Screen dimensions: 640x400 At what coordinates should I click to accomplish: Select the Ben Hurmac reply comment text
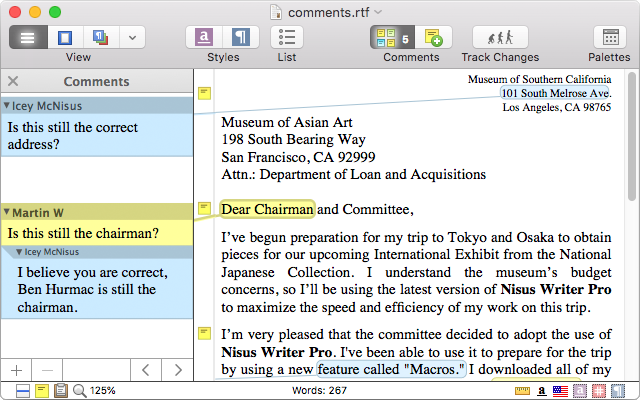tap(97, 289)
